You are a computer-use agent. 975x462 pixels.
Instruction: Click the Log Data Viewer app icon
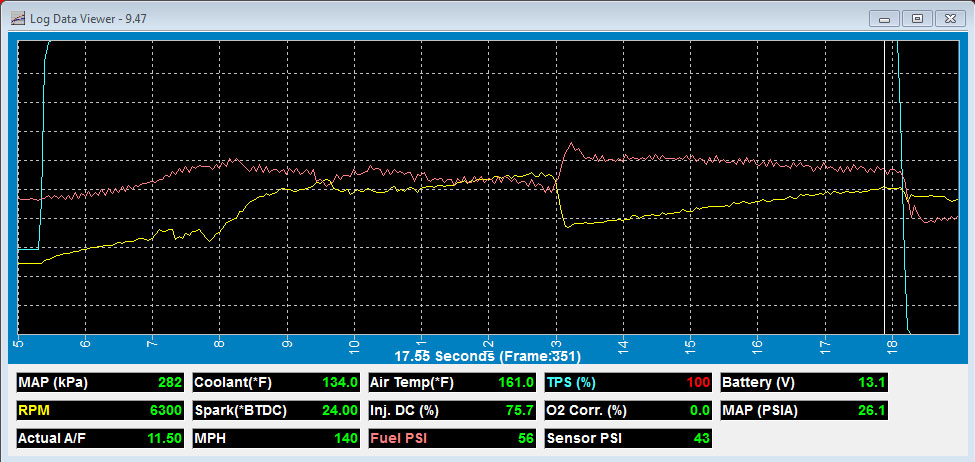(x=18, y=18)
